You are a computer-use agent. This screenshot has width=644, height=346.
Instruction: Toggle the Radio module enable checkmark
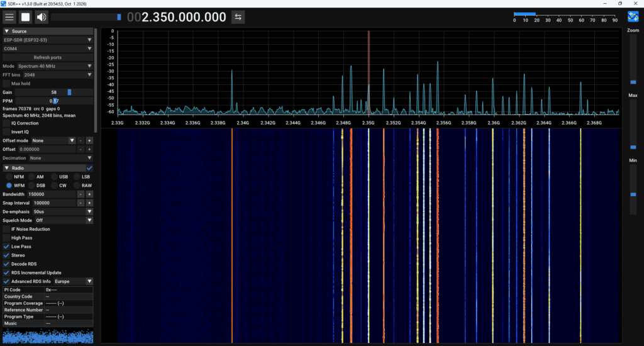pos(89,168)
